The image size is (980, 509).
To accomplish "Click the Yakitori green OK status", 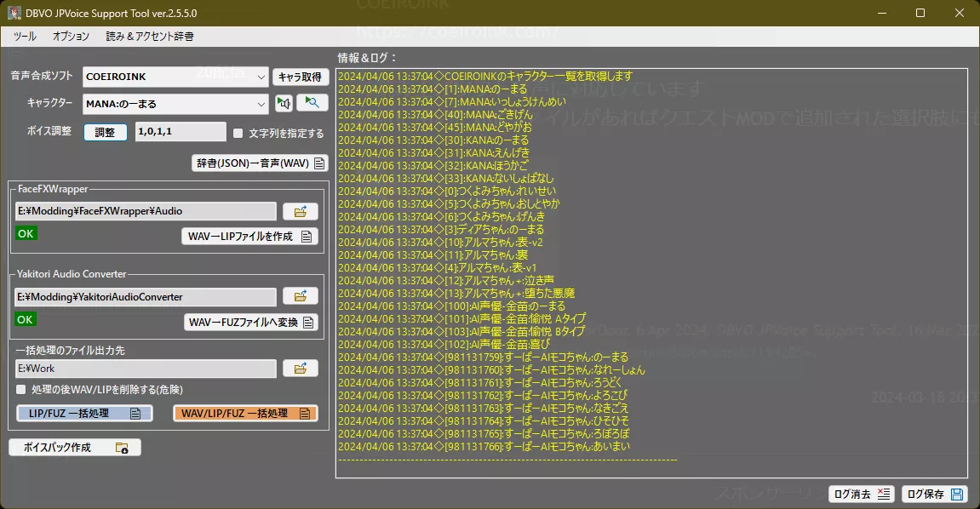I will pos(26,319).
